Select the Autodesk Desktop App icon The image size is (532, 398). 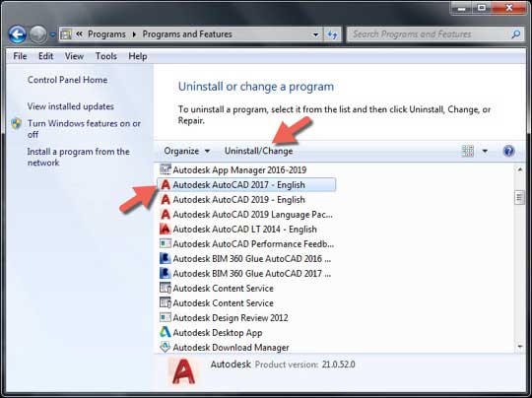click(x=166, y=332)
